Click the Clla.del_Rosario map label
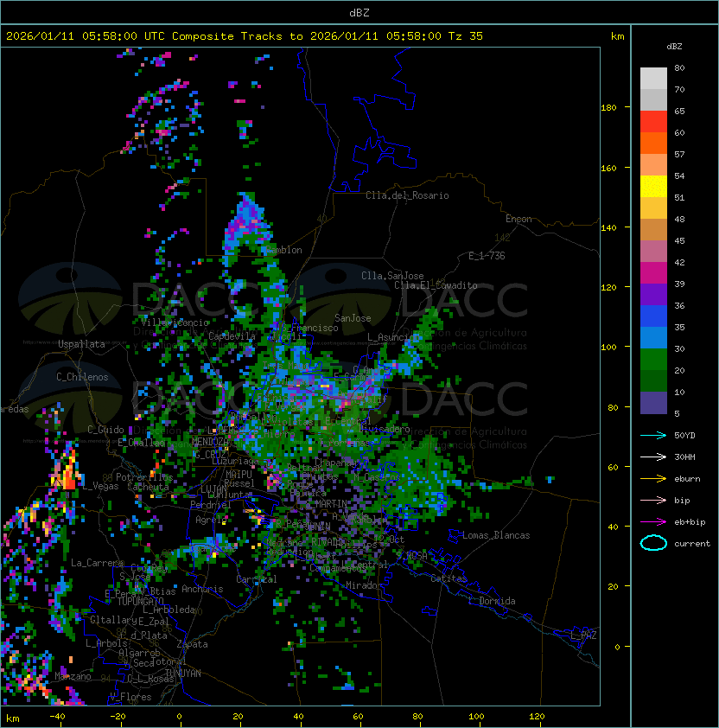Screen dimensions: 719x728 [407, 195]
